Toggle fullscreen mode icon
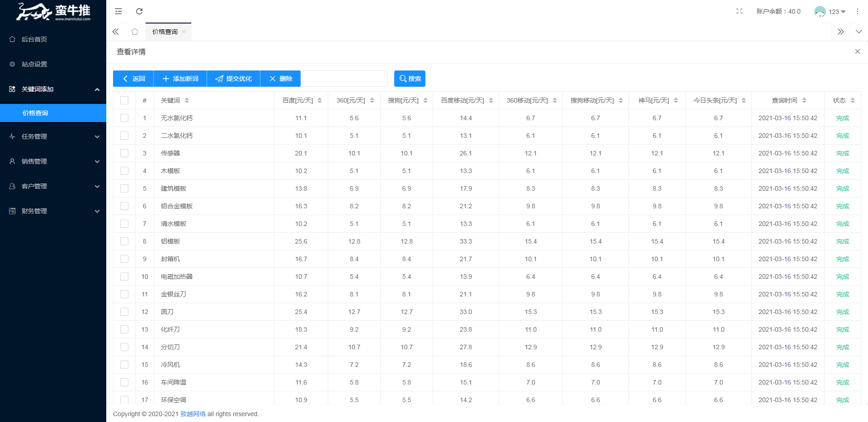Viewport: 868px width, 422px height. coord(739,11)
